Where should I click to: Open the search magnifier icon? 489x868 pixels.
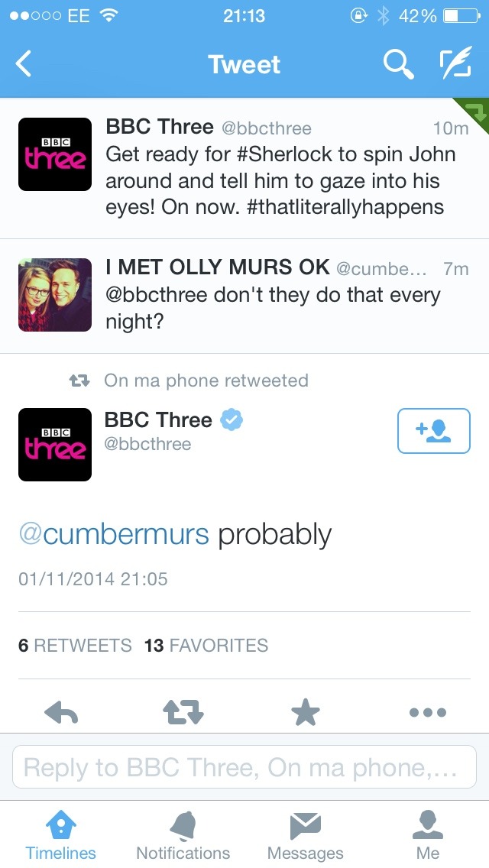tap(397, 65)
